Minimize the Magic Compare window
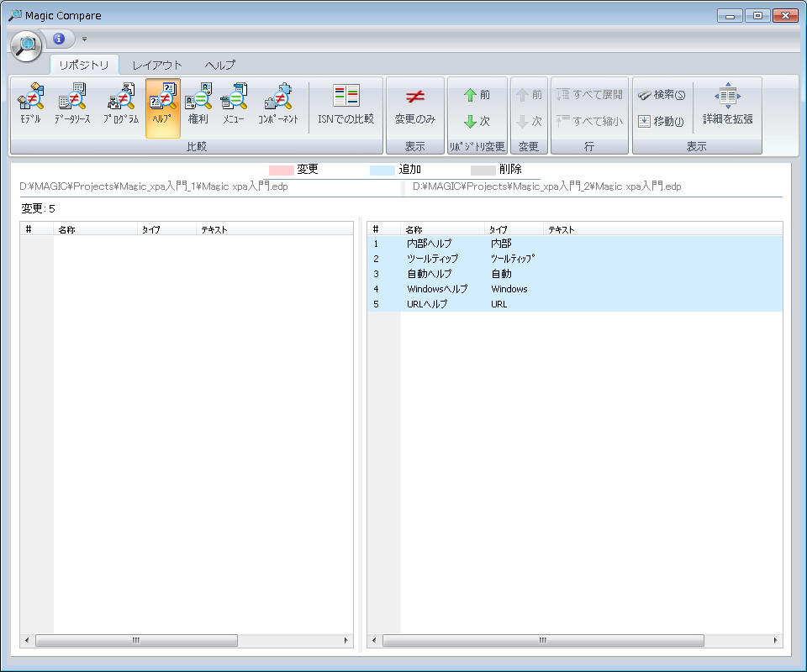 point(730,16)
